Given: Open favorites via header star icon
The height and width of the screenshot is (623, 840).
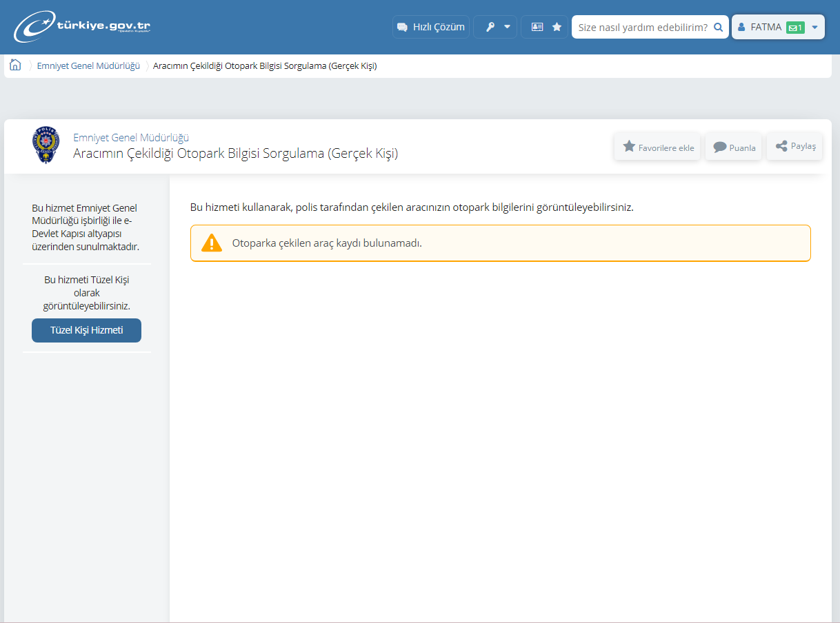Looking at the screenshot, I should (557, 27).
